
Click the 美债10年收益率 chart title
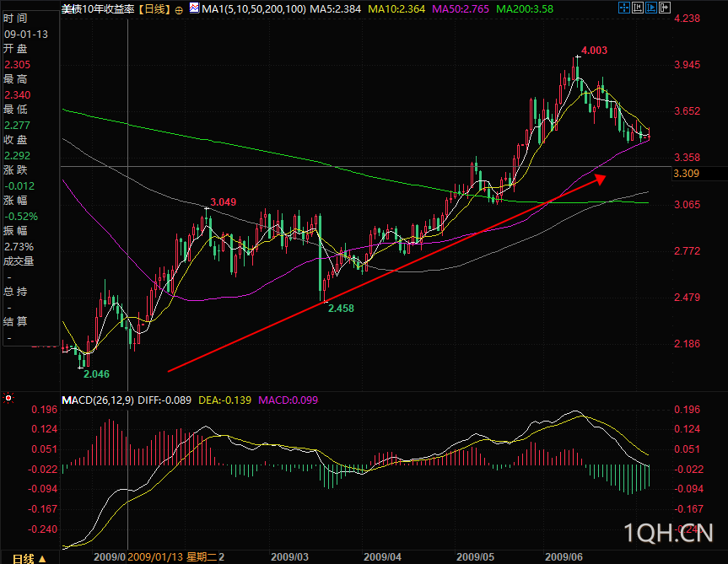[x=98, y=9]
